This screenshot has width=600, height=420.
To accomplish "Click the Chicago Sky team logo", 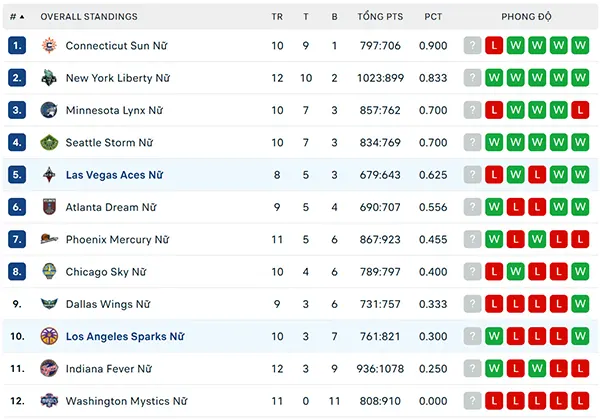I will click(x=49, y=272).
